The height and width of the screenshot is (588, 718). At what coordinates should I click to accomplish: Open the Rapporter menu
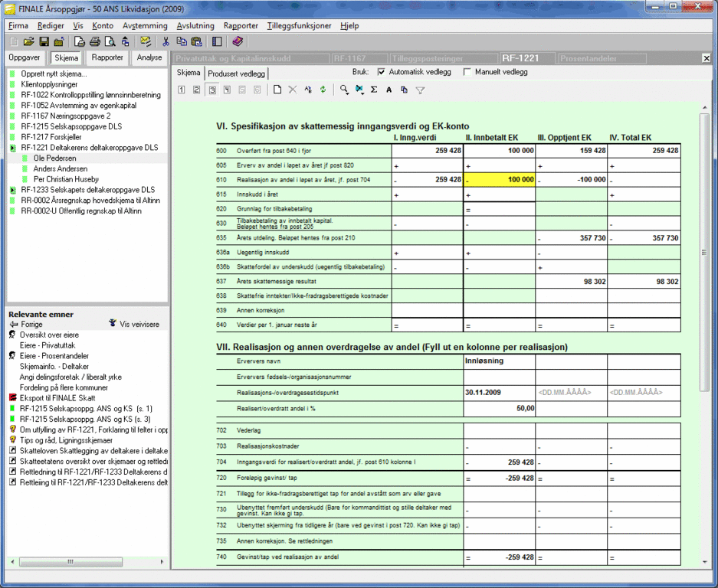[x=241, y=25]
